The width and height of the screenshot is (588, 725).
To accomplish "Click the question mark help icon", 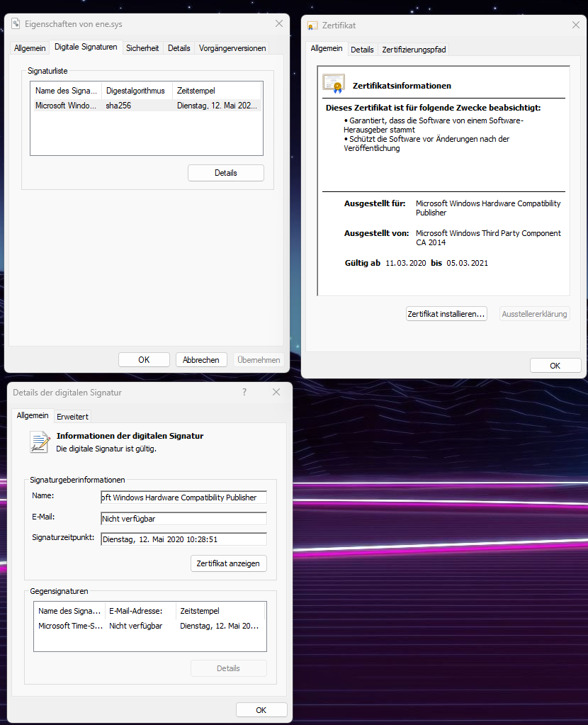I will coord(244,392).
